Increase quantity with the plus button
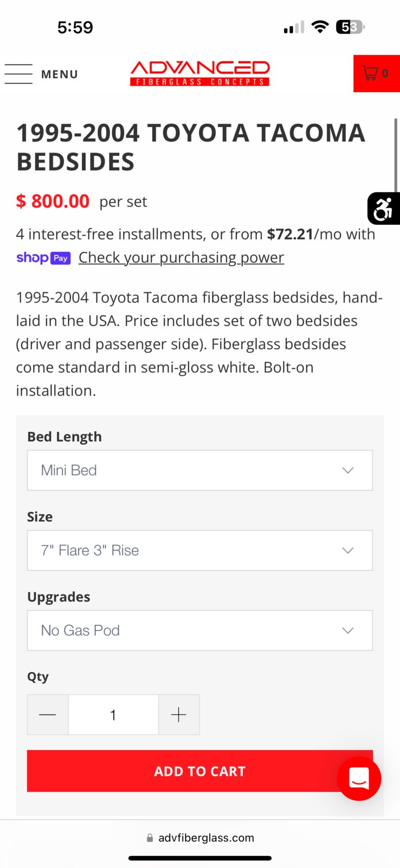The image size is (400, 868). pyautogui.click(x=179, y=714)
